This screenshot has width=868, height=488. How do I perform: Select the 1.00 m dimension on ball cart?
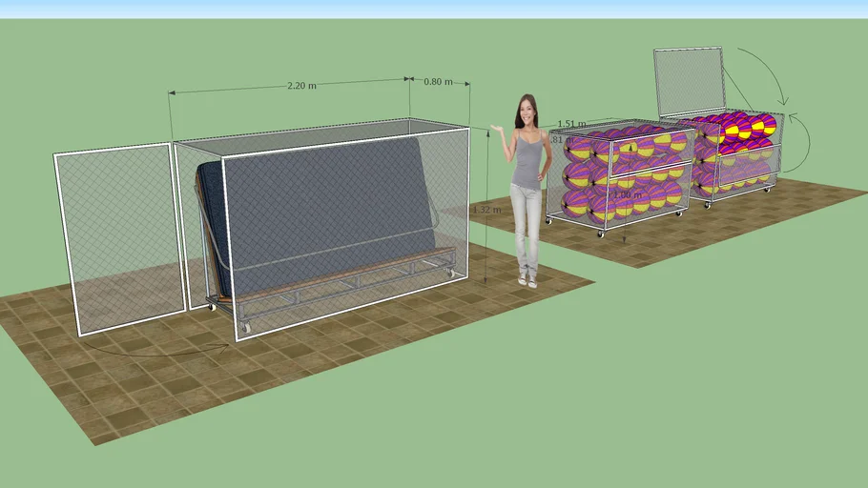click(x=627, y=195)
